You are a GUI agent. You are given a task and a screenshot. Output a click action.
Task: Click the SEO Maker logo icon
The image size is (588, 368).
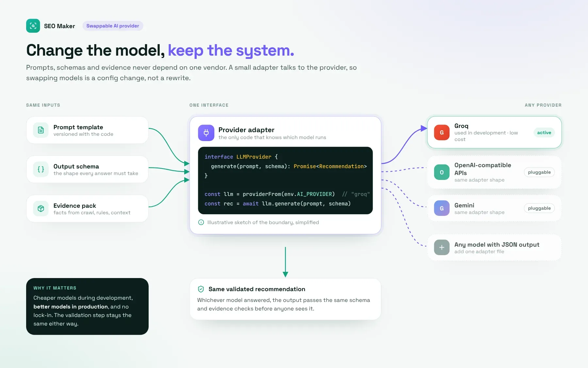[x=33, y=26]
